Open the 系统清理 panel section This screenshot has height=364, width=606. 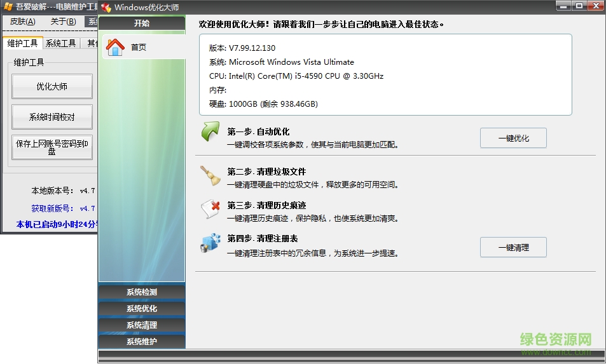142,325
